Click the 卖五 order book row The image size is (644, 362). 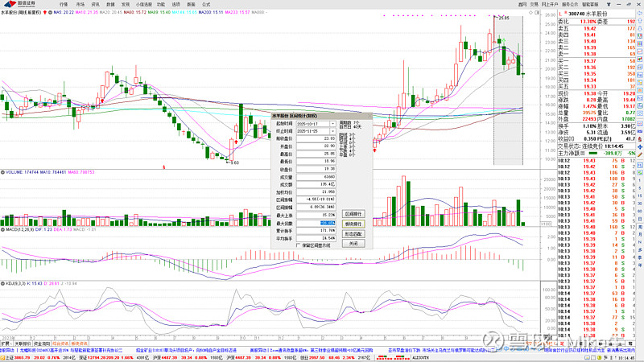[x=597, y=28]
